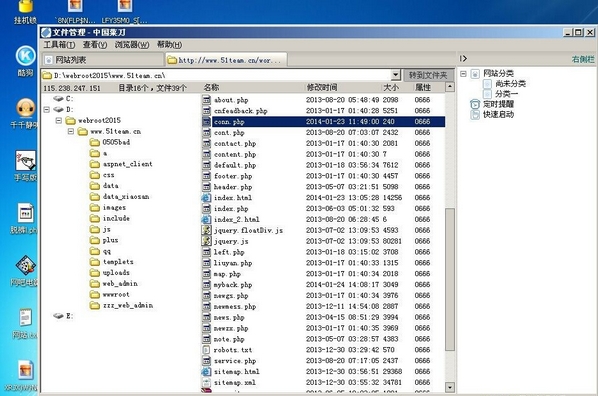
Task: Select the sitemap.html file icon
Action: (x=206, y=372)
